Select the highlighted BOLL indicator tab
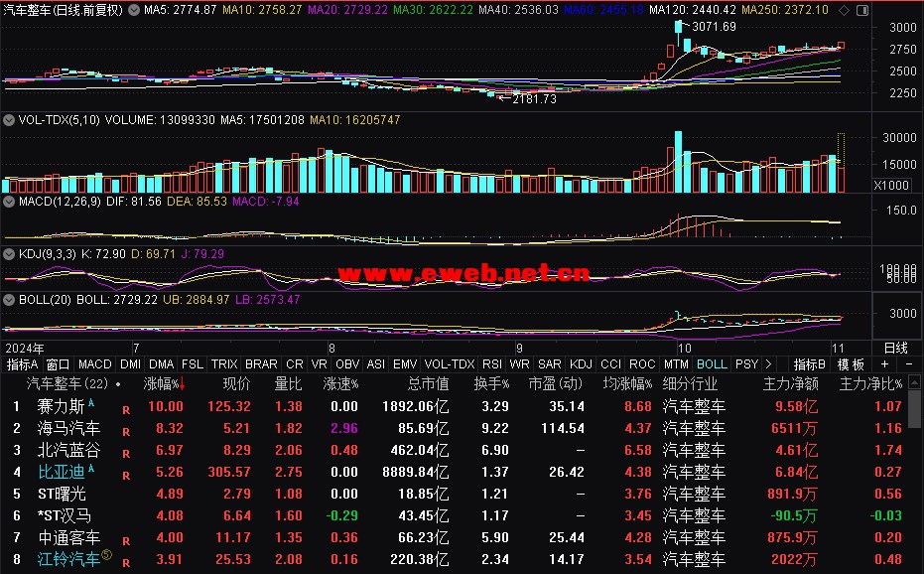Screen dimensions: 924x574 tap(712, 364)
